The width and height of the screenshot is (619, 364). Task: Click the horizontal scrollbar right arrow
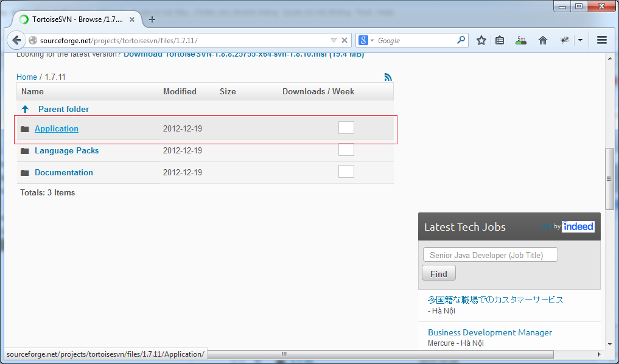(x=600, y=354)
